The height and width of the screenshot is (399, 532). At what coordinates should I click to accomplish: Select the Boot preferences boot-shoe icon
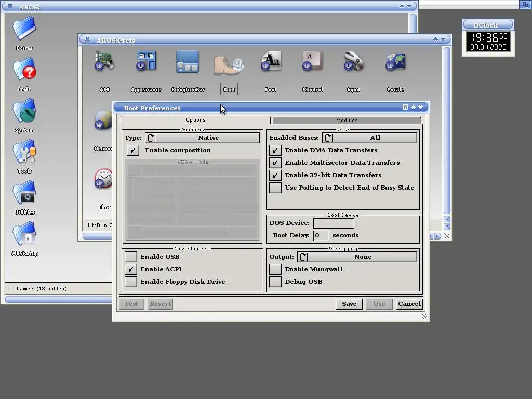click(229, 65)
